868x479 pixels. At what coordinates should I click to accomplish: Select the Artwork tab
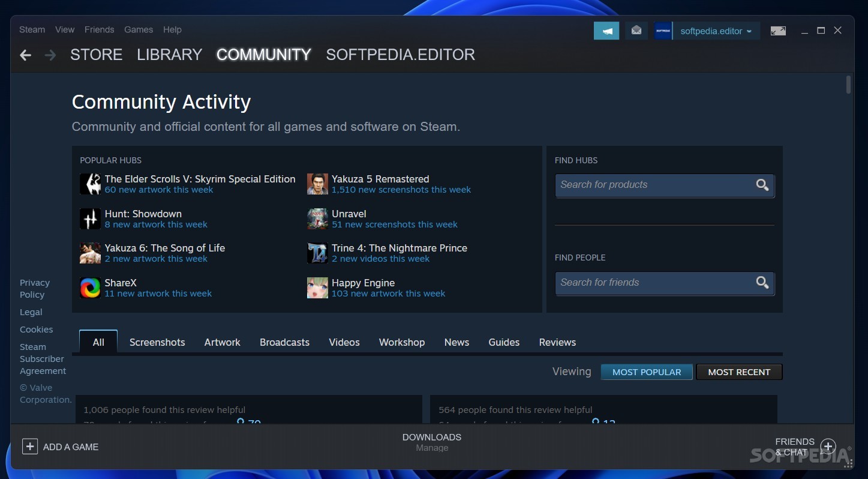pos(222,342)
